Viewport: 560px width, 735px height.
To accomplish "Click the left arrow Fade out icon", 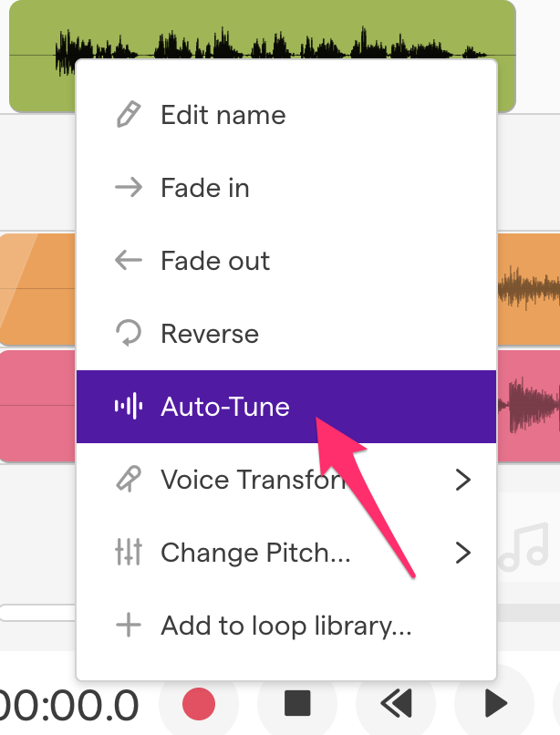I will pyautogui.click(x=129, y=261).
